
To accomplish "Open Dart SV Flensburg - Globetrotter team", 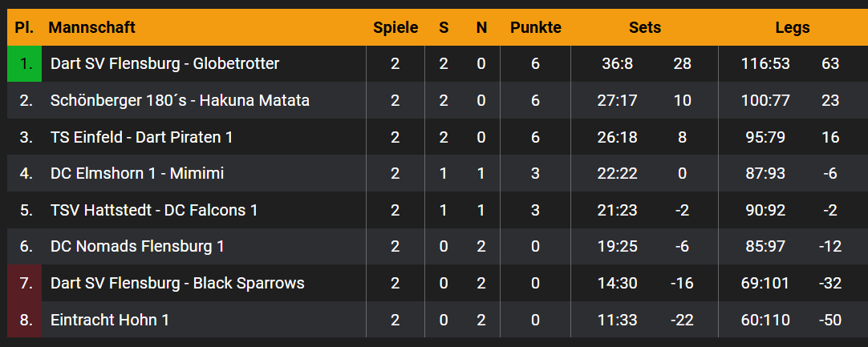I will [164, 64].
